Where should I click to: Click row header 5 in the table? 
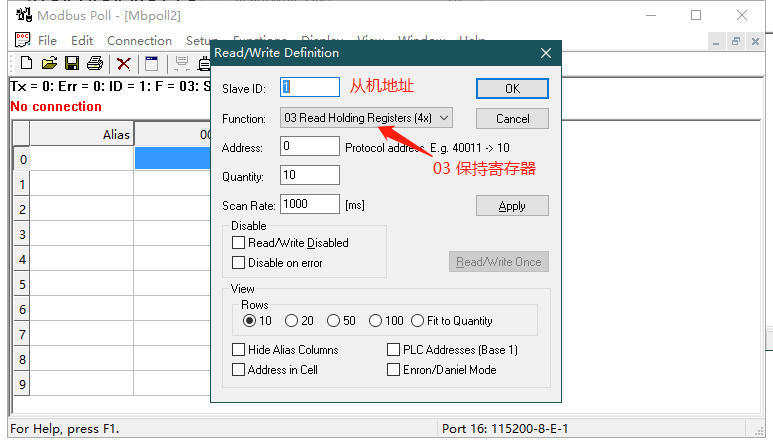[x=22, y=284]
